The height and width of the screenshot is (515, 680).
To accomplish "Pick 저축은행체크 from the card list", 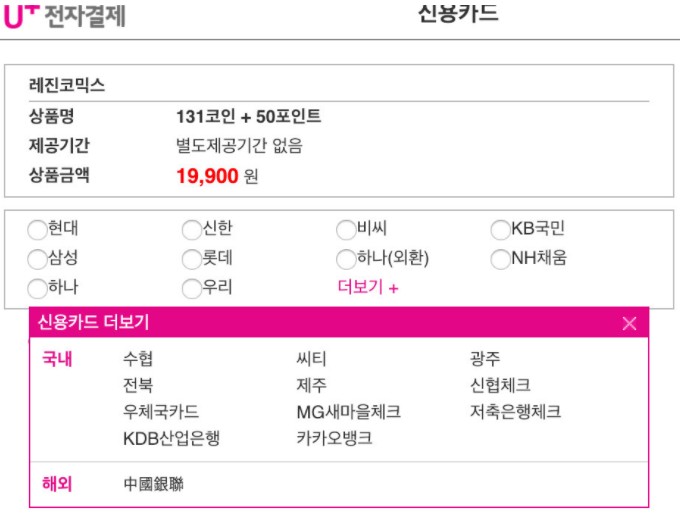I will point(515,412).
